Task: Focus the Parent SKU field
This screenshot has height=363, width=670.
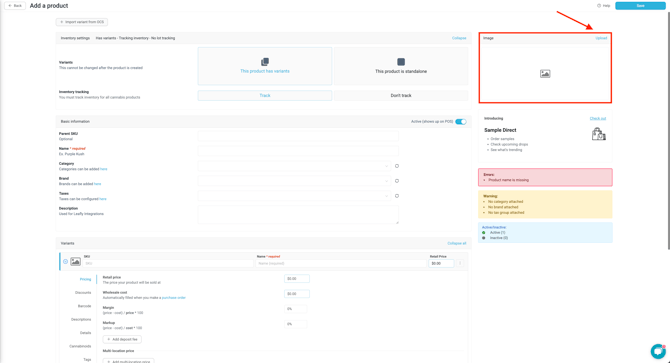Action: click(298, 136)
